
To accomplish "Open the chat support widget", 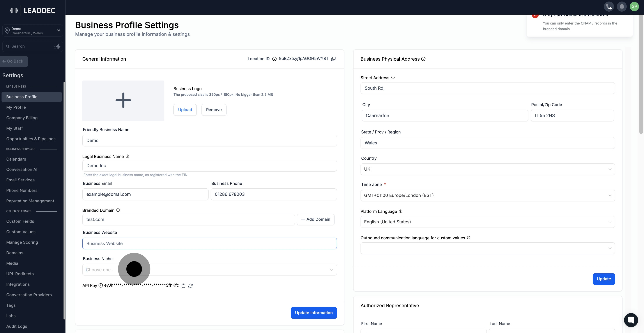I will click(x=631, y=320).
